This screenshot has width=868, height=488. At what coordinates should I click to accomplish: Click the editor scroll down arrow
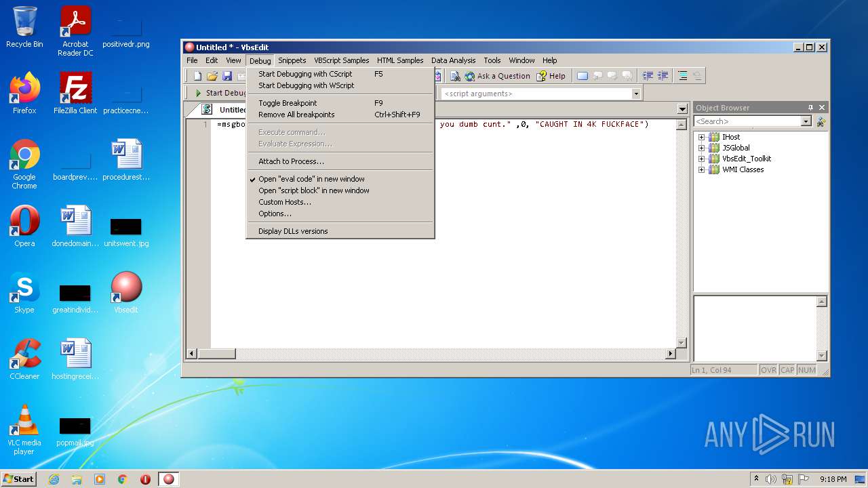682,342
